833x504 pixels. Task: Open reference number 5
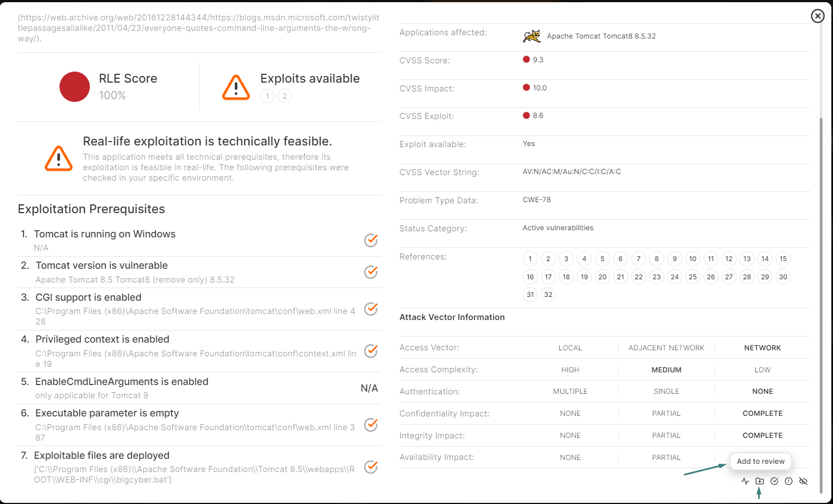pos(602,259)
